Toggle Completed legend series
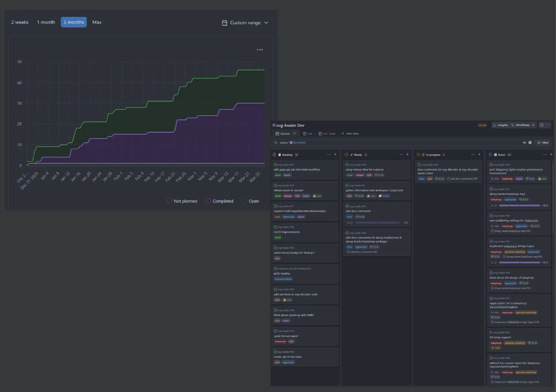The width and height of the screenshot is (556, 392). pyautogui.click(x=208, y=201)
